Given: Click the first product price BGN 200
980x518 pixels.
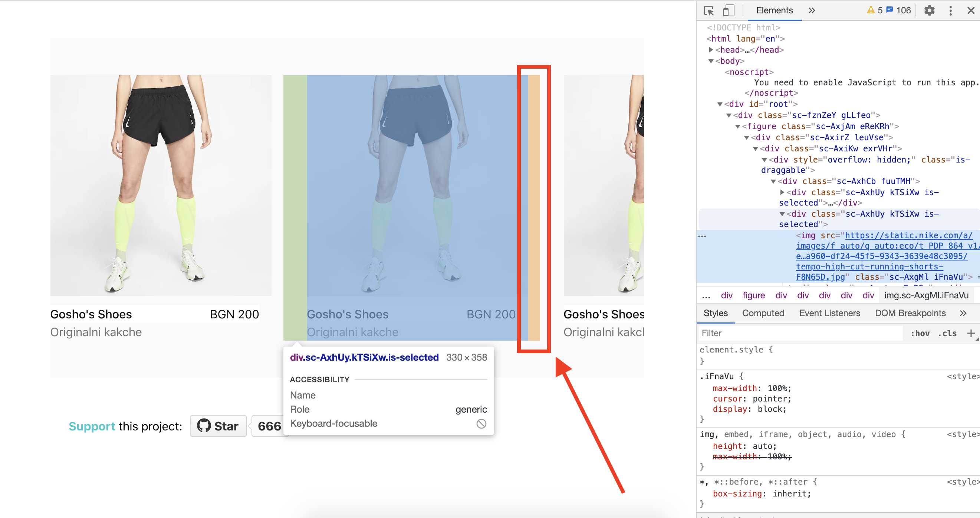Looking at the screenshot, I should (234, 314).
